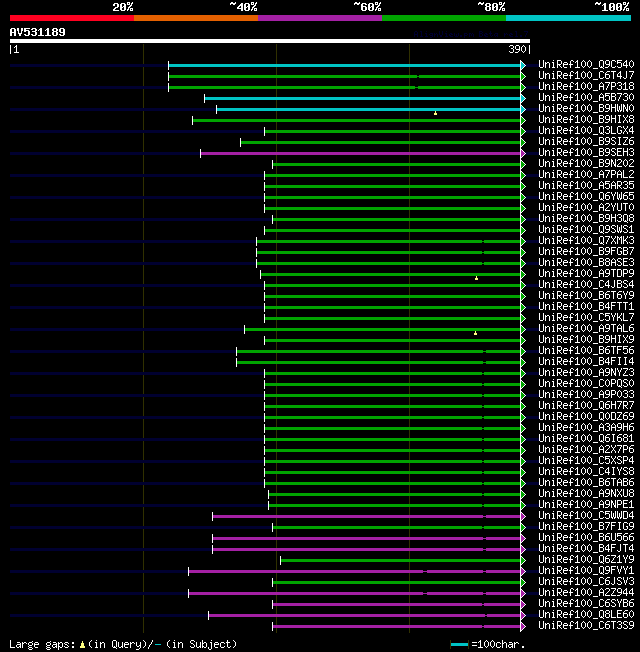Click the UniRef100_C0PQS0 text
Screen dimensions: 640x652
pyautogui.click(x=586, y=383)
